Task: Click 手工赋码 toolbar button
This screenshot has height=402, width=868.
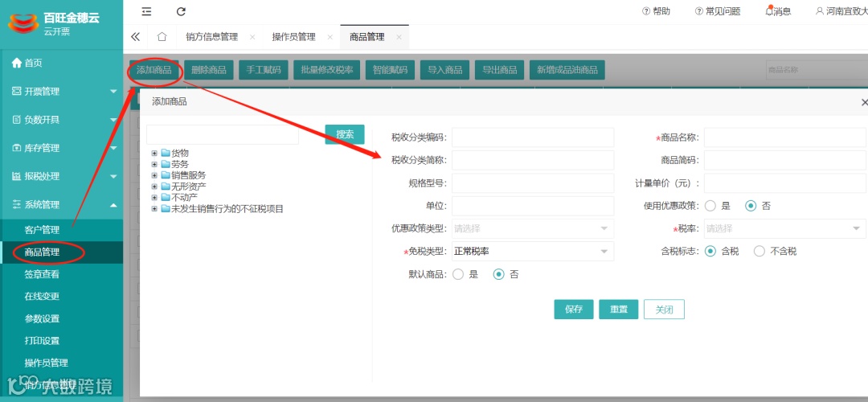Action: 264,70
